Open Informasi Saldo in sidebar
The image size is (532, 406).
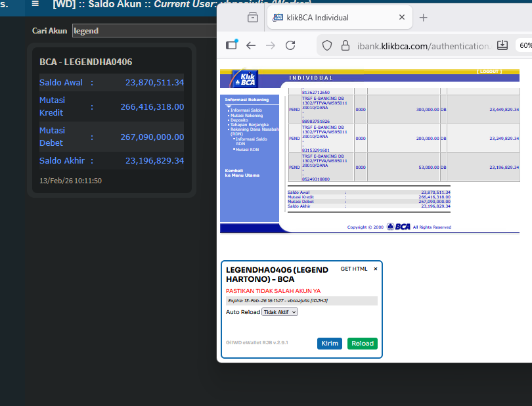[246, 110]
